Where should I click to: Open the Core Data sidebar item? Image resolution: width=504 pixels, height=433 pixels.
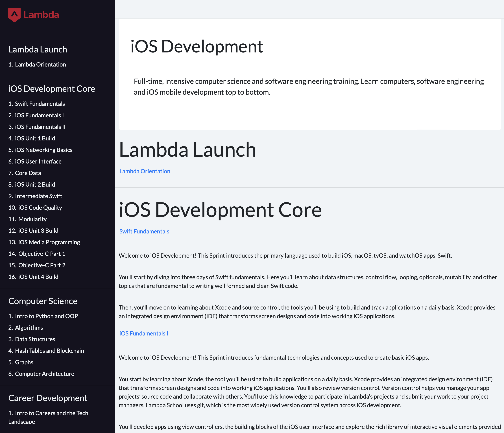[x=28, y=173]
